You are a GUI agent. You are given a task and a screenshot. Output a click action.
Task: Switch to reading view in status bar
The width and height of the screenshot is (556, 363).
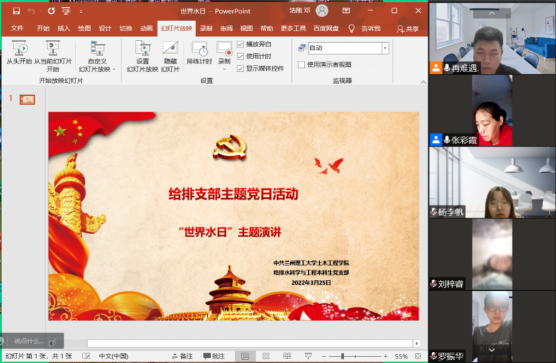point(287,356)
